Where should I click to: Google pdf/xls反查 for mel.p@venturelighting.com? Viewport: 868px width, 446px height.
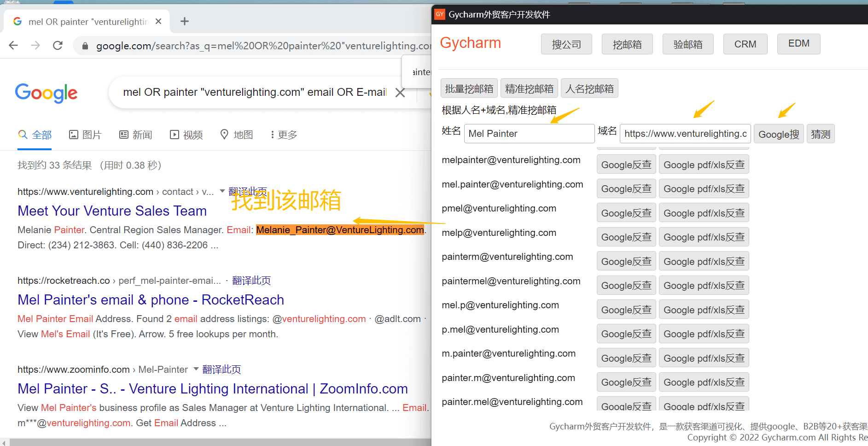pyautogui.click(x=704, y=310)
